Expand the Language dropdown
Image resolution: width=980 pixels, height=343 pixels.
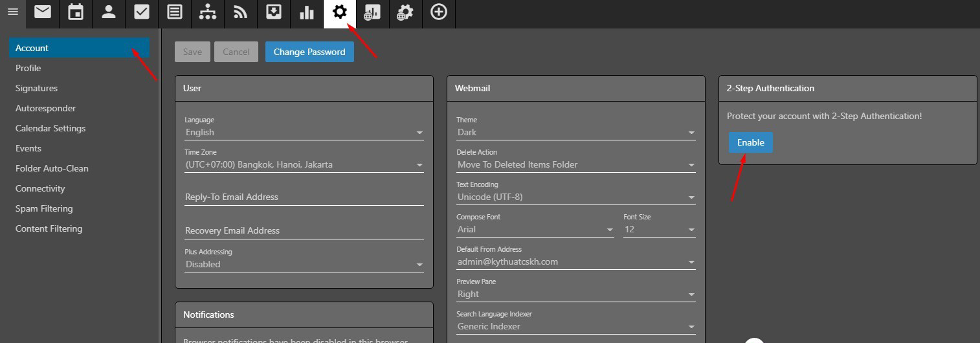point(304,132)
